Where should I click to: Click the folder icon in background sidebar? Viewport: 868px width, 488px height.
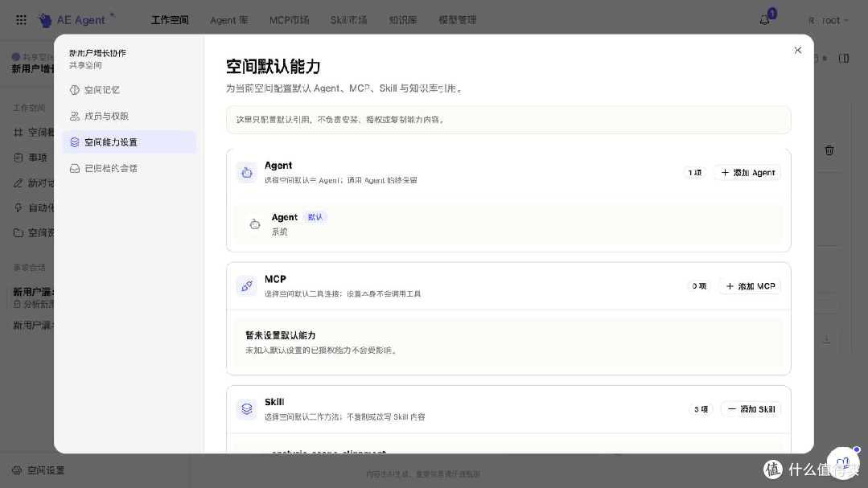pos(19,233)
